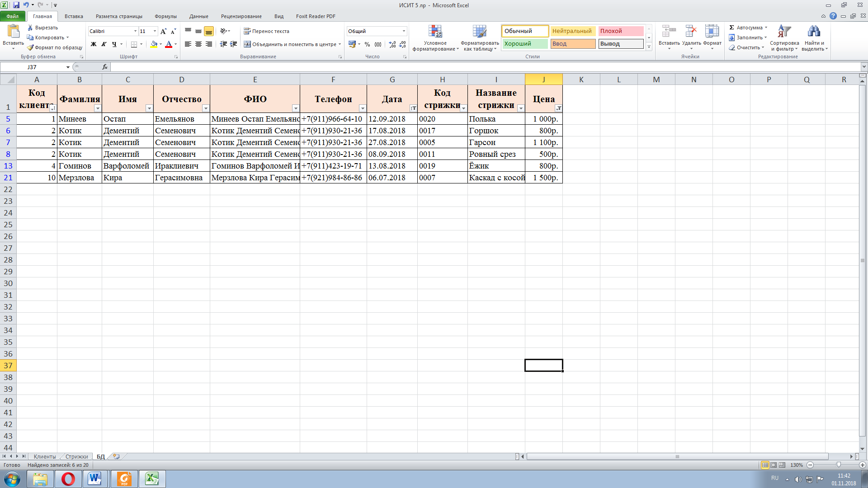Expand the Общий number format dropdown
The image size is (868, 488).
pos(404,31)
